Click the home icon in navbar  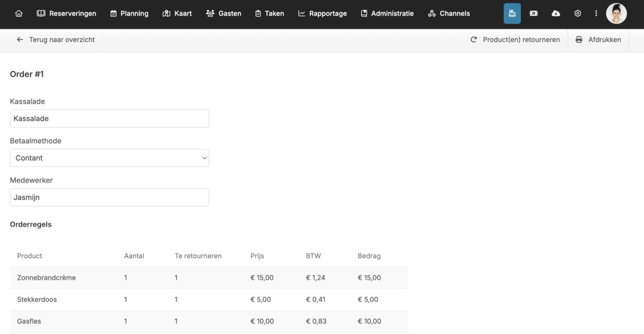point(19,13)
